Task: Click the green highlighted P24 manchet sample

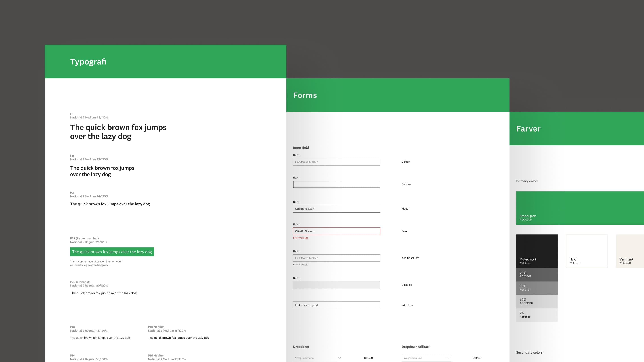Action: [112, 252]
